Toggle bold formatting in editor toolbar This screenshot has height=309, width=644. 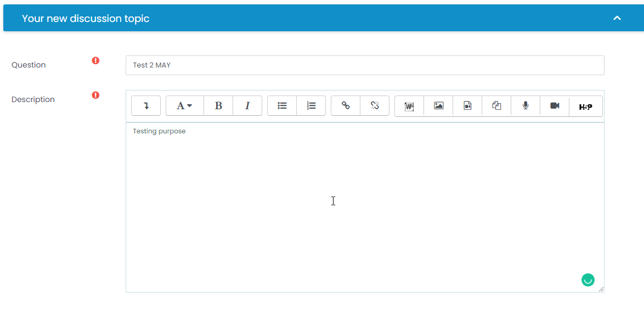pos(218,106)
